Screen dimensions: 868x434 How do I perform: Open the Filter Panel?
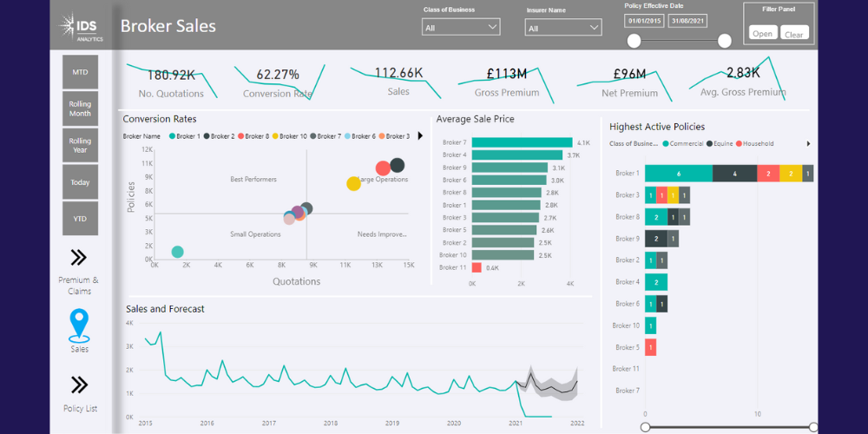point(763,34)
